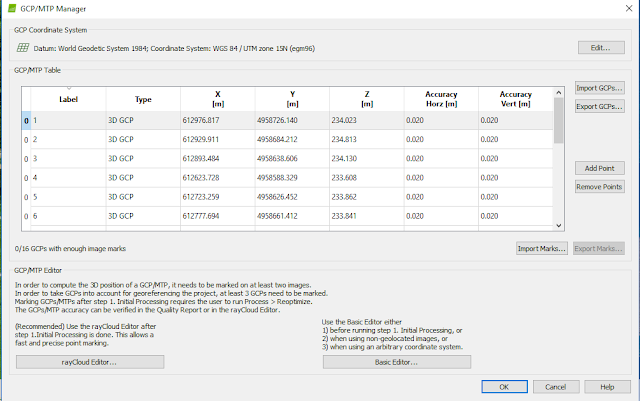
Task: Click Z value 234.130
Action: [x=344, y=158]
